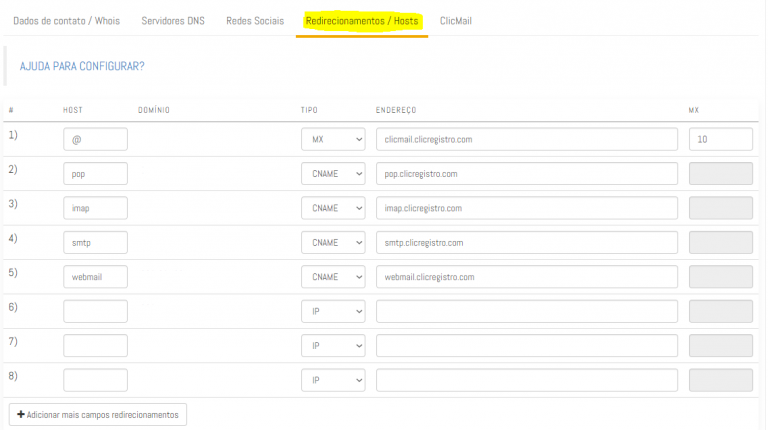Expand the type dropdown in row 4 smtp
This screenshot has width=768, height=430.
333,242
